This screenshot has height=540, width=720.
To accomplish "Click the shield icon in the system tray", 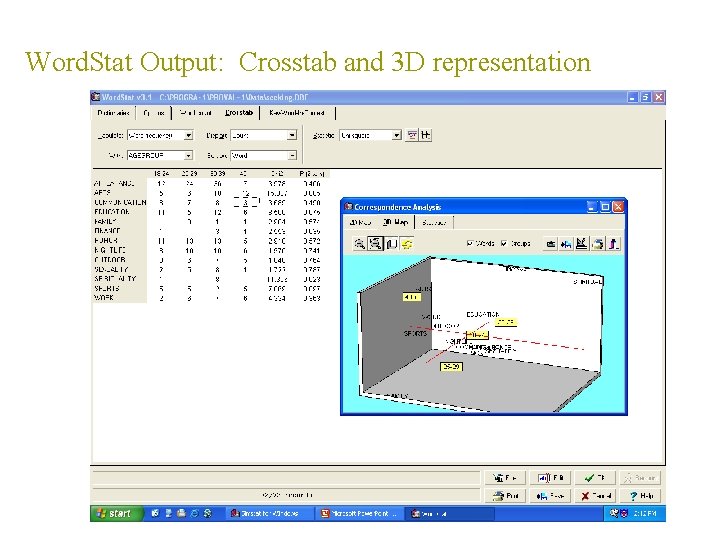I will point(624,513).
